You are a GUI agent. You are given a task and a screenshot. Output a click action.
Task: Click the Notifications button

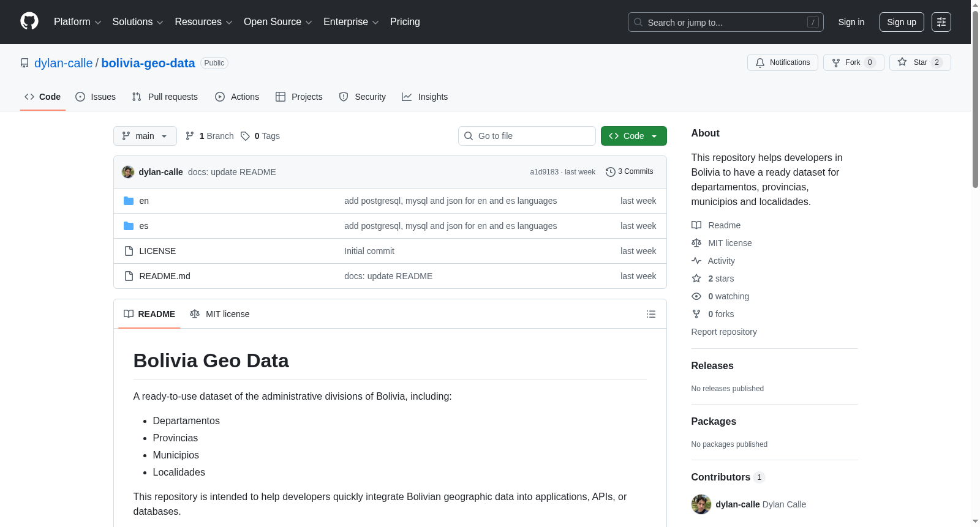tap(783, 62)
